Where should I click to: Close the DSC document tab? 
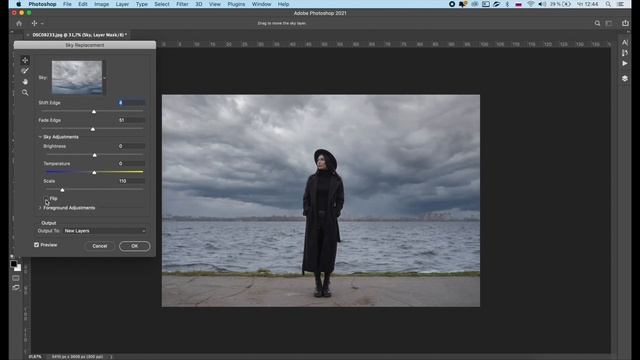tap(27, 35)
